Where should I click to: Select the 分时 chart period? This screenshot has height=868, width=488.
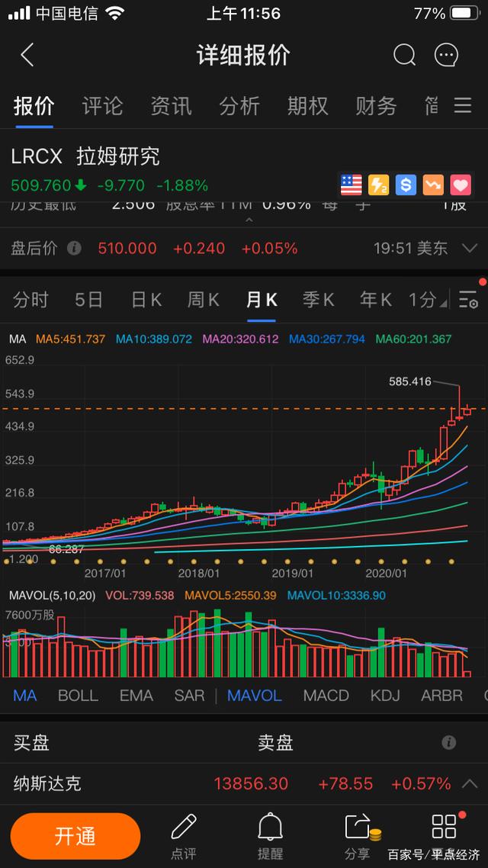pyautogui.click(x=31, y=300)
